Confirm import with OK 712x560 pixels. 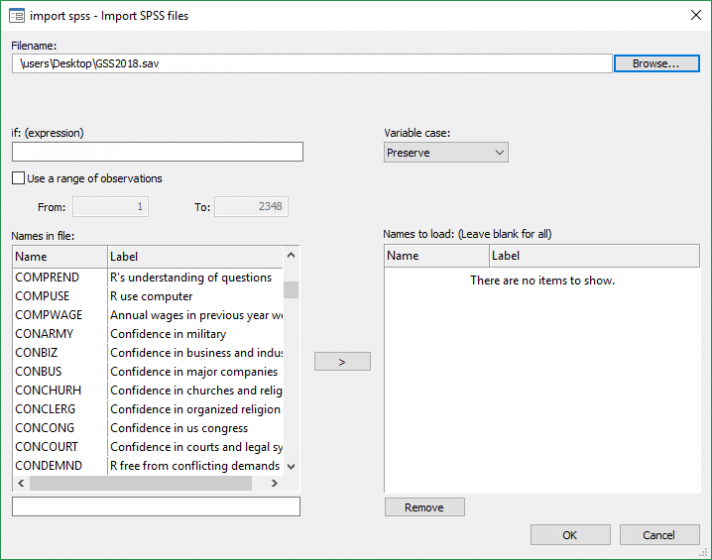click(x=570, y=535)
